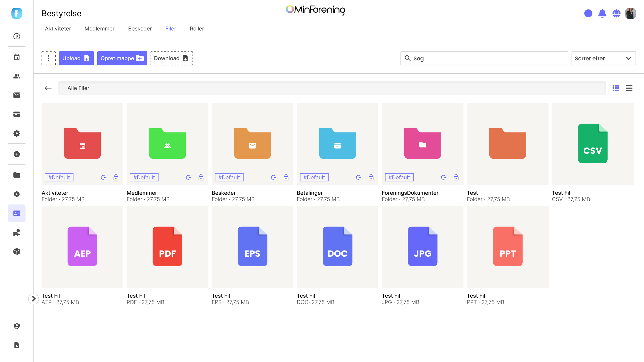Select the members icon in the left sidebar

tap(16, 76)
